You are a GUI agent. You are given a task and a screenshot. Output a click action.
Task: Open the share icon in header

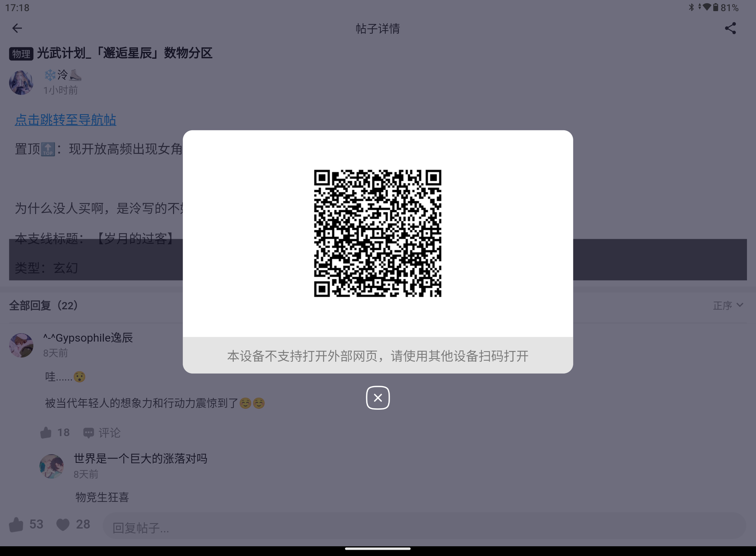[x=730, y=28]
